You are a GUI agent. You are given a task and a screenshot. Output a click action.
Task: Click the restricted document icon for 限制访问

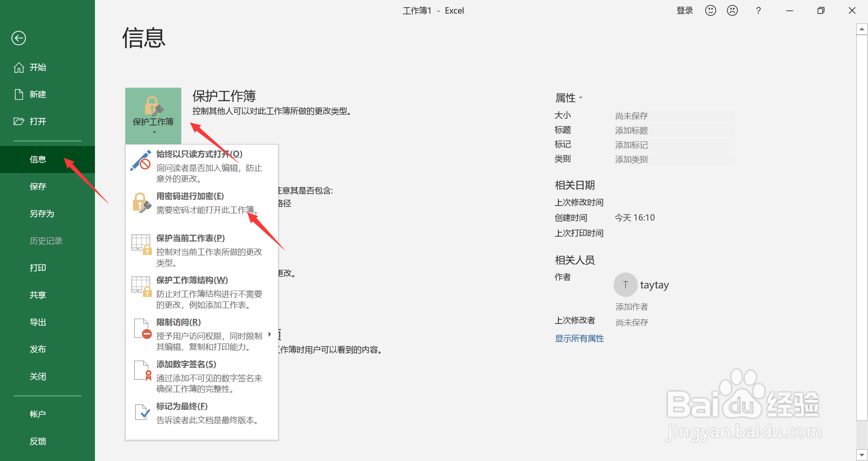142,329
